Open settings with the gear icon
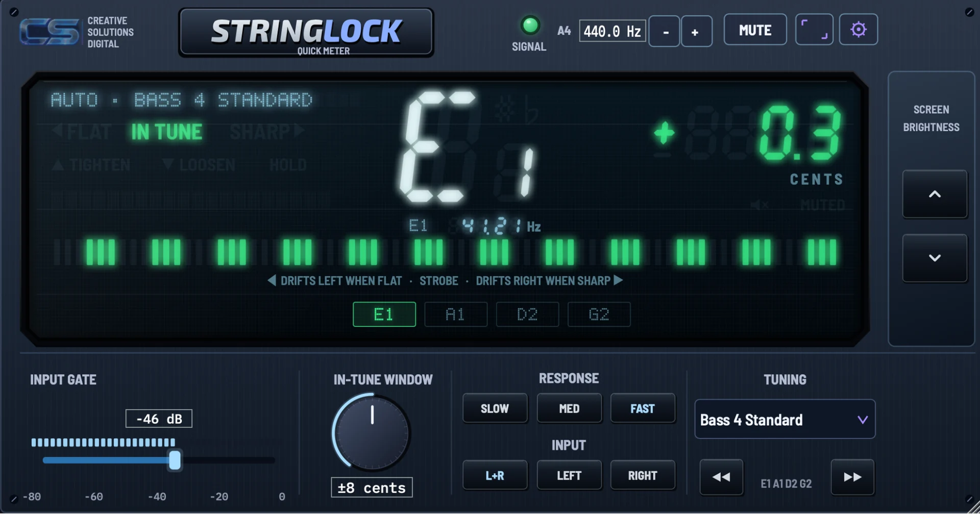This screenshot has width=980, height=514. click(859, 30)
